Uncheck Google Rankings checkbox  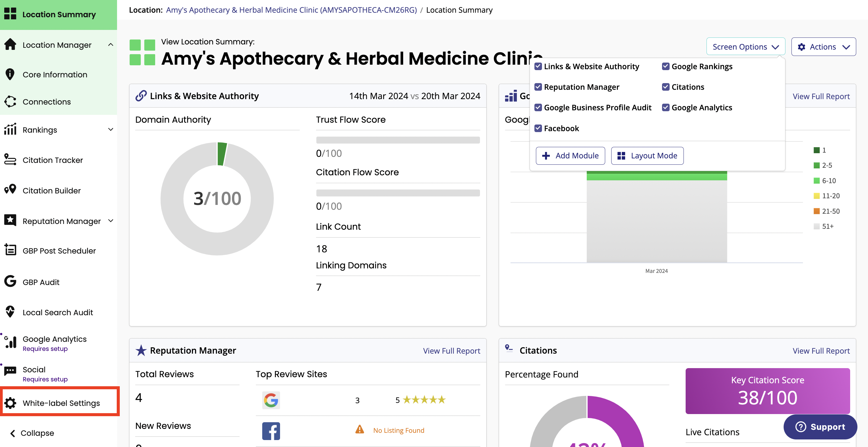(x=665, y=66)
